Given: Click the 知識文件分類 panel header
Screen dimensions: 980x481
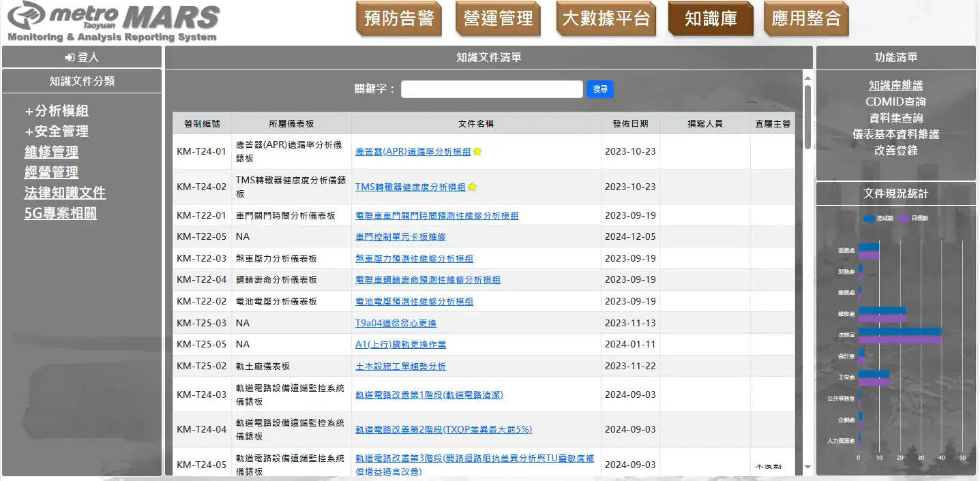Looking at the screenshot, I should tap(82, 81).
